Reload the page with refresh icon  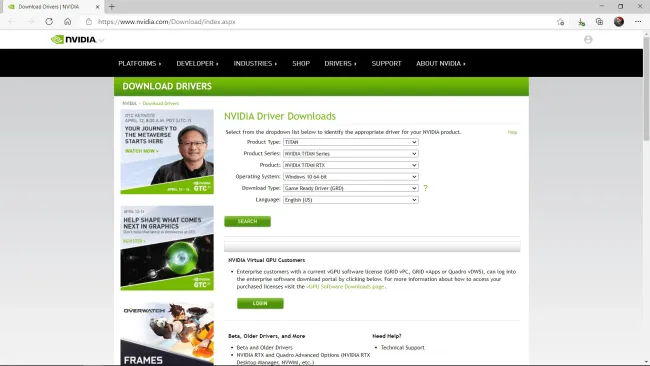point(49,22)
